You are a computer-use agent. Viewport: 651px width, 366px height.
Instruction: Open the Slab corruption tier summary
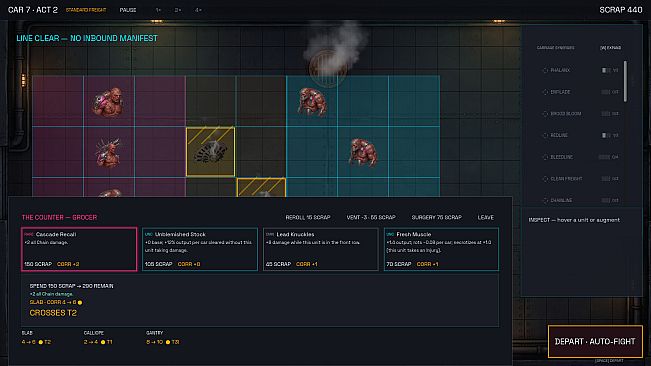pos(37,338)
